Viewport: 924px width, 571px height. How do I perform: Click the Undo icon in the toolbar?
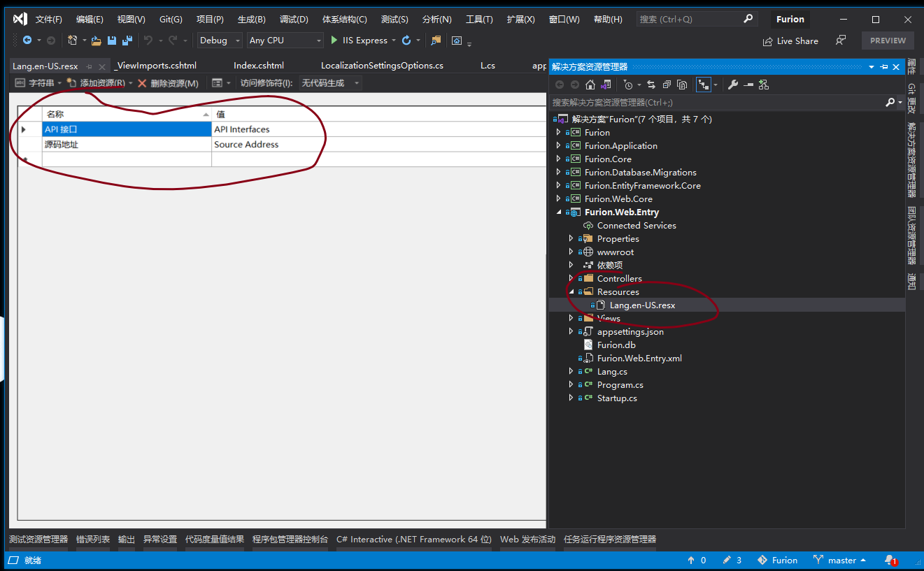[148, 41]
